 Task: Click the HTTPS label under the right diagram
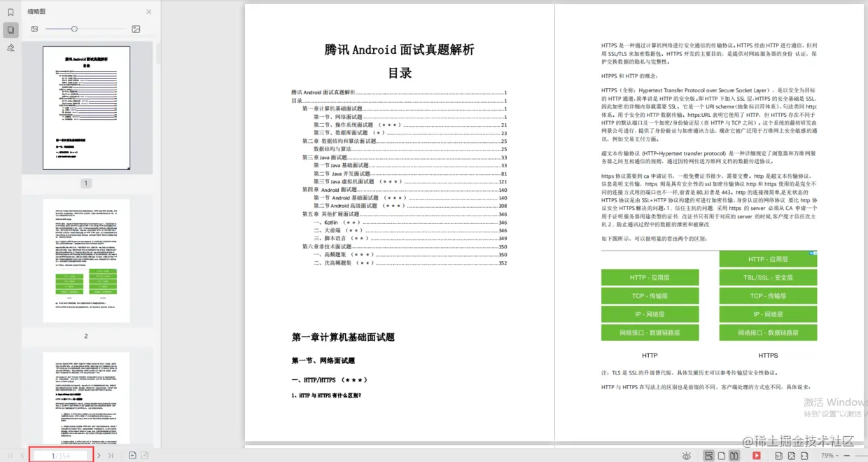[768, 355]
